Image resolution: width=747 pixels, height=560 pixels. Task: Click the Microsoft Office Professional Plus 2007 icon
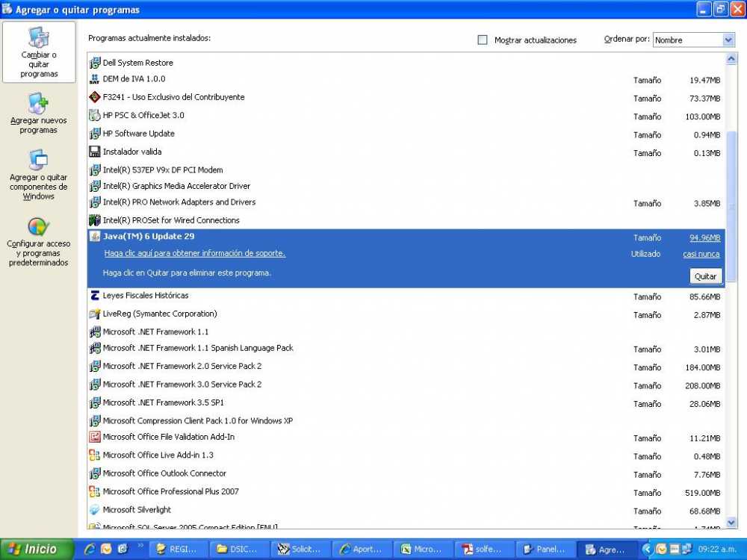(x=95, y=491)
